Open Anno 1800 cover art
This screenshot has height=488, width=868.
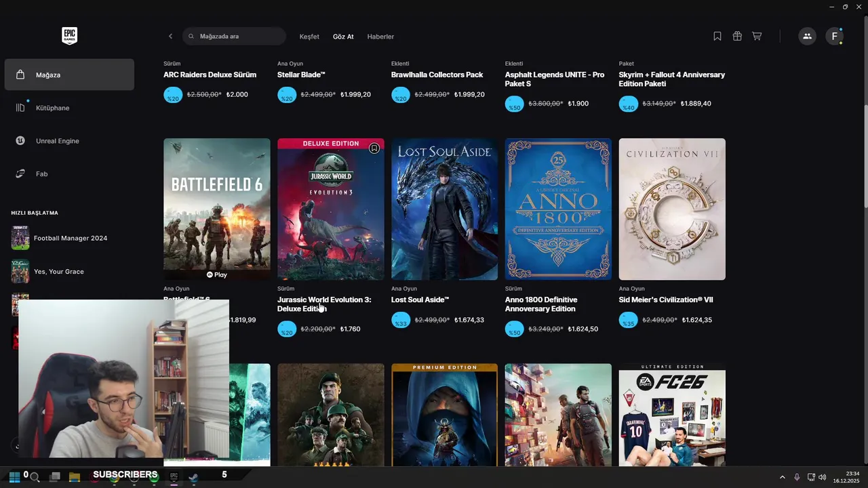pos(558,209)
